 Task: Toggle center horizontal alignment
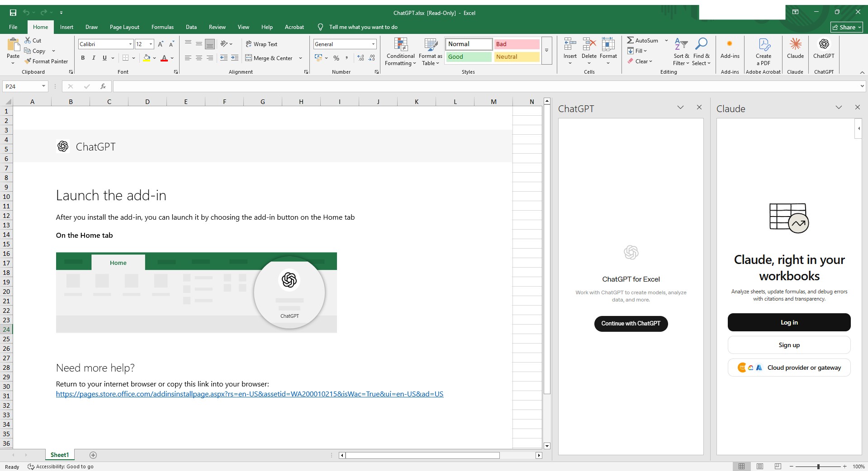coord(199,58)
